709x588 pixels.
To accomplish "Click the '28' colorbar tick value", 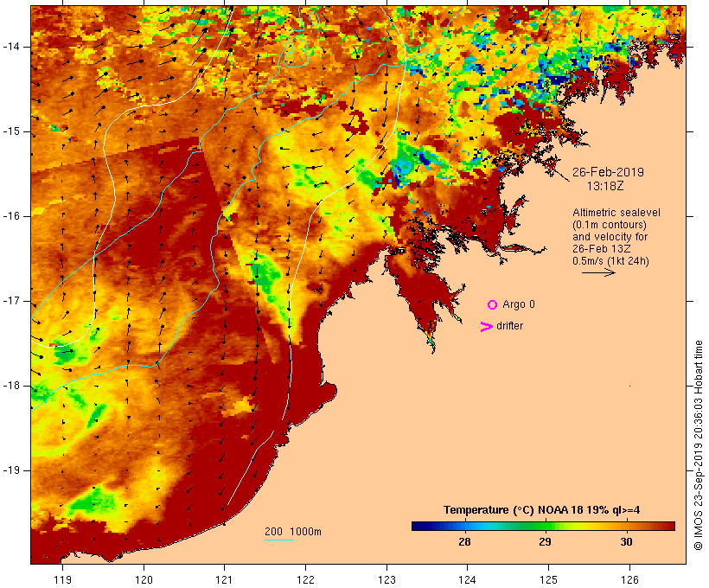I will 464,541.
